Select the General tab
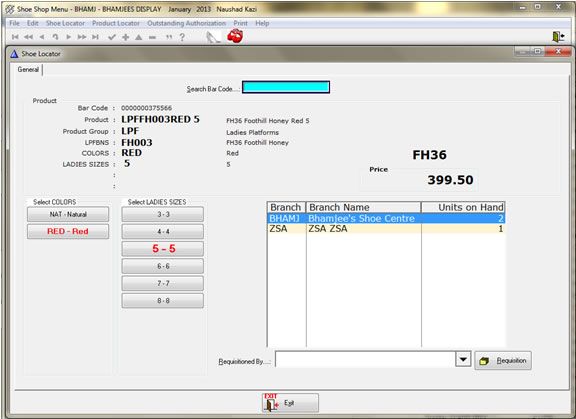The height and width of the screenshot is (419, 576). tap(28, 69)
